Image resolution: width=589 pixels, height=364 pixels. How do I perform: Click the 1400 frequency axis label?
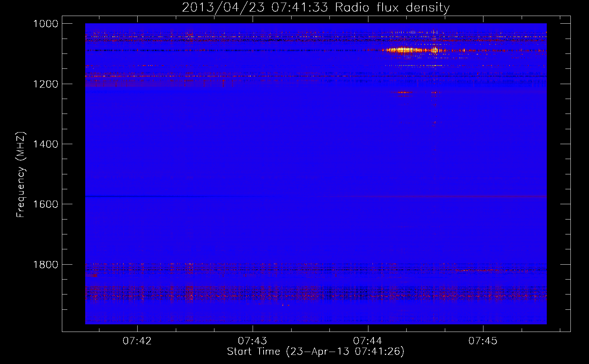click(46, 144)
